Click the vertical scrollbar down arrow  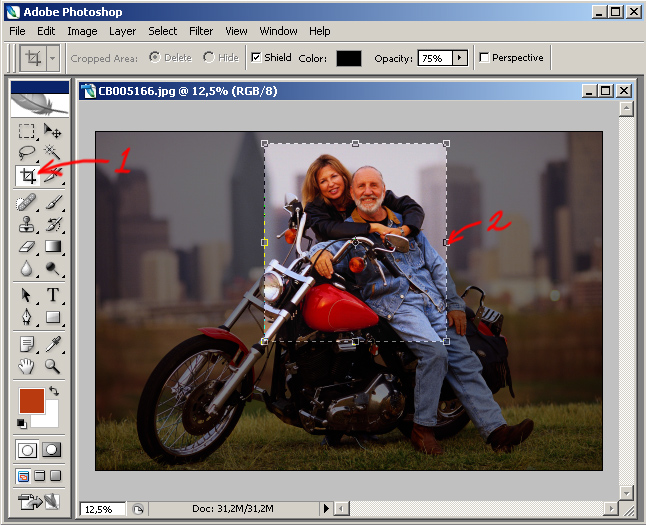(626, 492)
